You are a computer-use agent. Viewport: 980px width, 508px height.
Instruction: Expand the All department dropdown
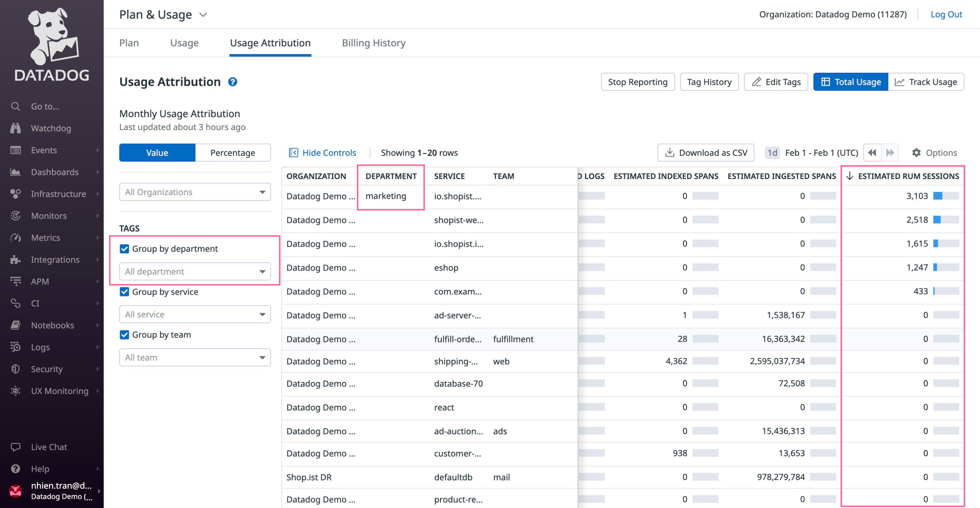194,271
